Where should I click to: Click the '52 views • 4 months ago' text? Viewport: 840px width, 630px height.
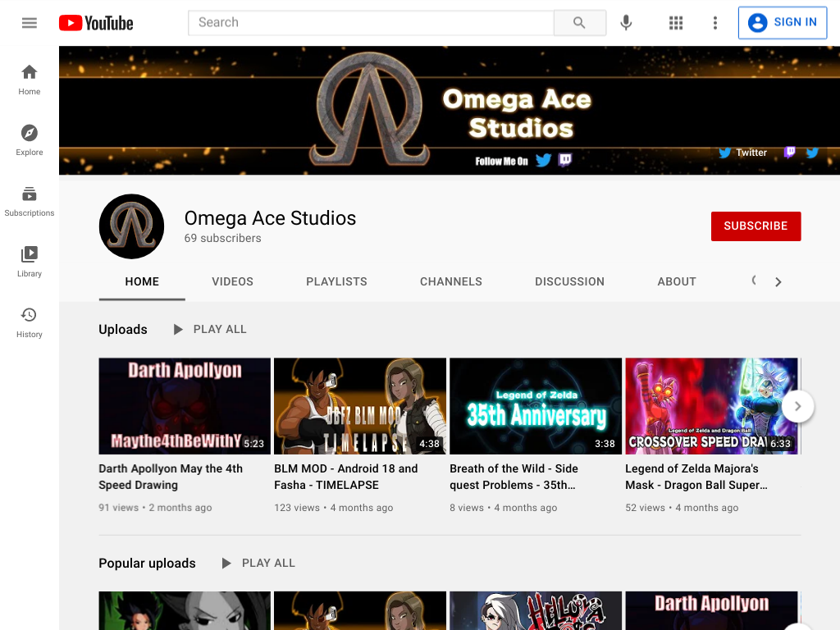tap(682, 507)
